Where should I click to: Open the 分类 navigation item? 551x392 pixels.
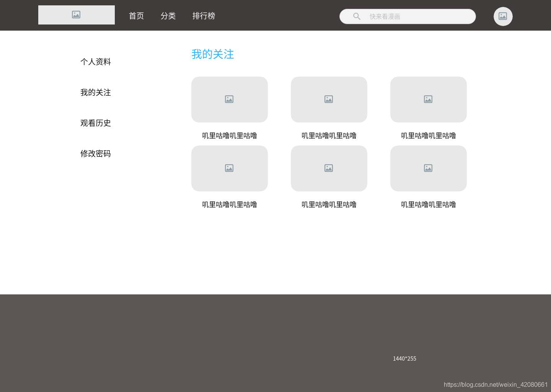pyautogui.click(x=168, y=16)
